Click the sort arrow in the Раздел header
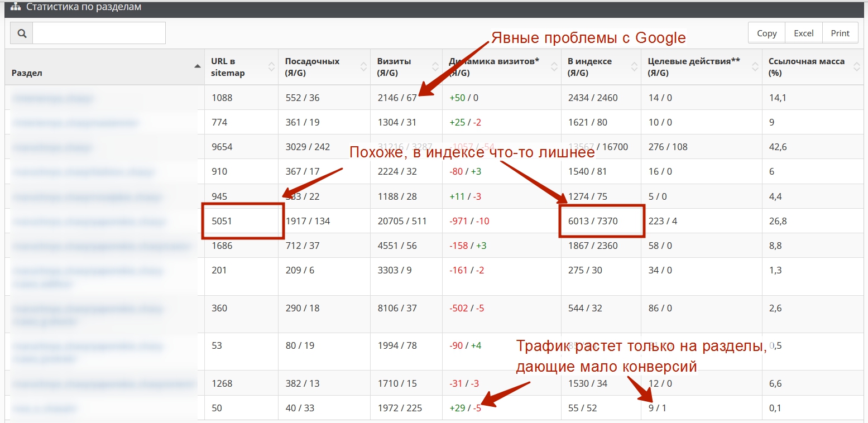This screenshot has width=868, height=423. (x=197, y=66)
